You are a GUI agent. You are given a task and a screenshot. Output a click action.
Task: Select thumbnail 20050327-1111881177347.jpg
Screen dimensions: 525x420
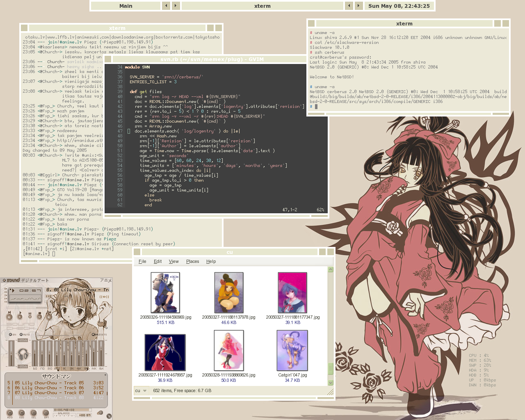(292, 293)
